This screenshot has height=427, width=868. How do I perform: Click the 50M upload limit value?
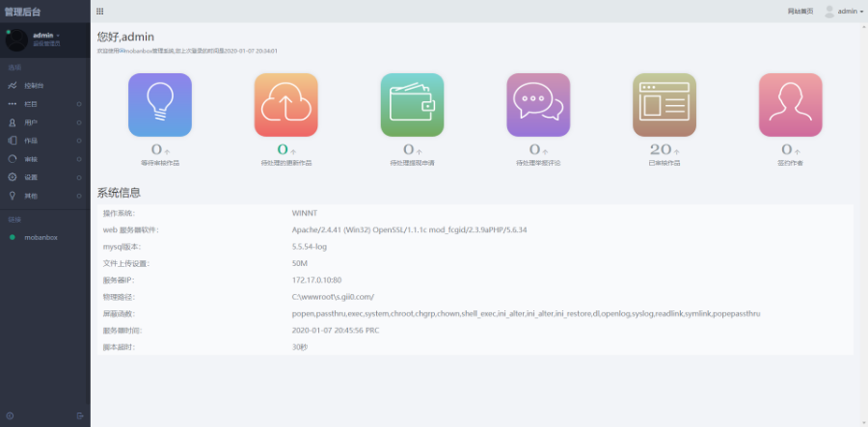300,263
